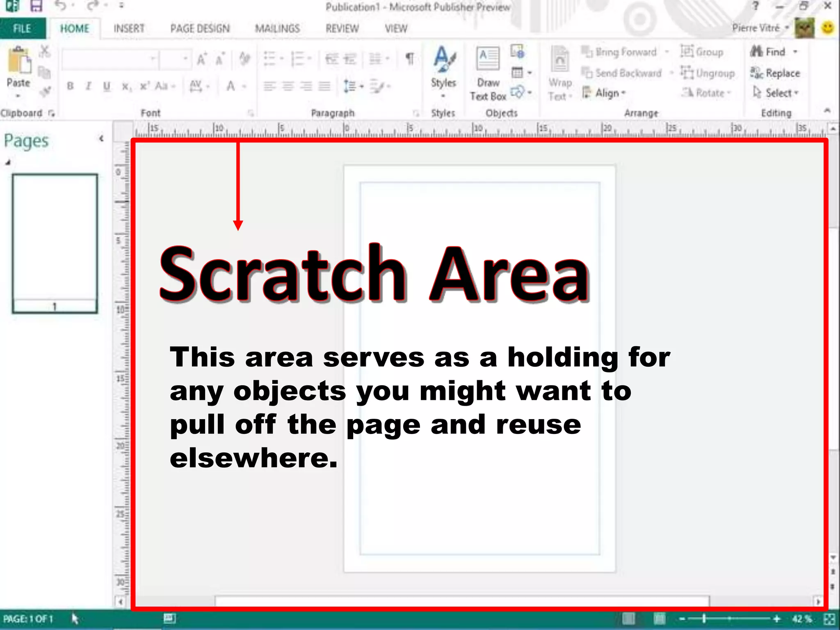Click the Cut scissors icon
This screenshot has width=840, height=630.
(x=45, y=51)
